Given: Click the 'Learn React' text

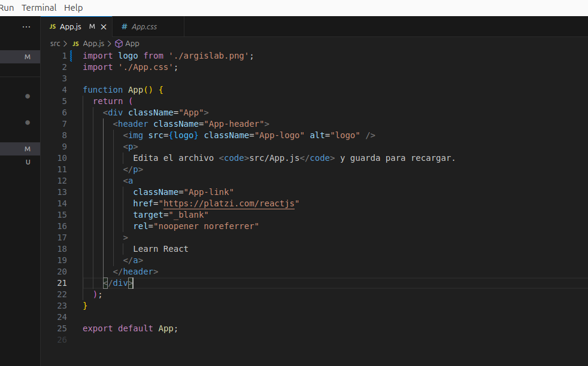Looking at the screenshot, I should [160, 249].
